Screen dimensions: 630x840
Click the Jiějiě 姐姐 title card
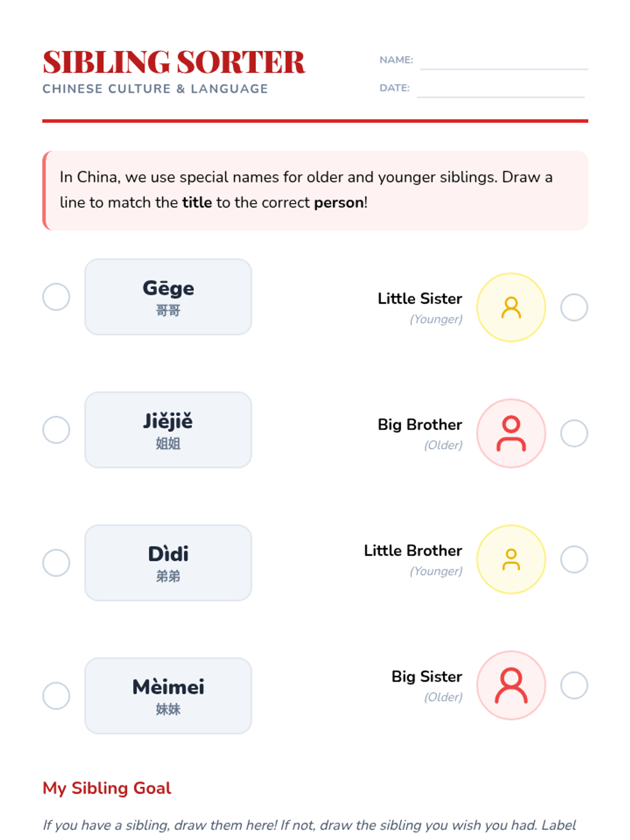point(168,430)
